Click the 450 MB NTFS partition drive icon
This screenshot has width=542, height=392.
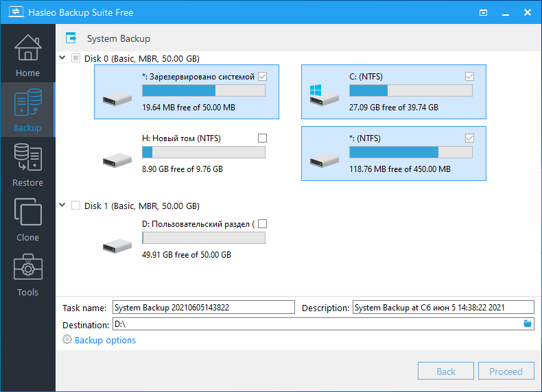325,160
